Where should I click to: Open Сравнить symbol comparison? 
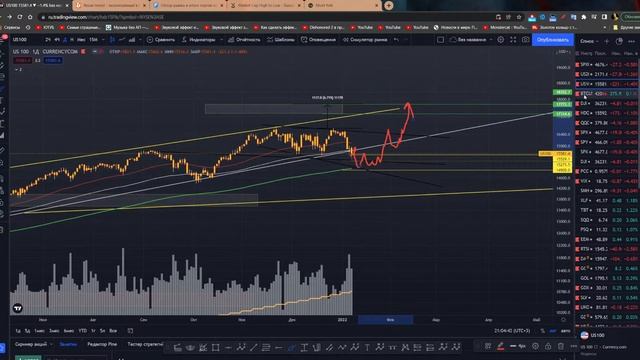(x=160, y=40)
